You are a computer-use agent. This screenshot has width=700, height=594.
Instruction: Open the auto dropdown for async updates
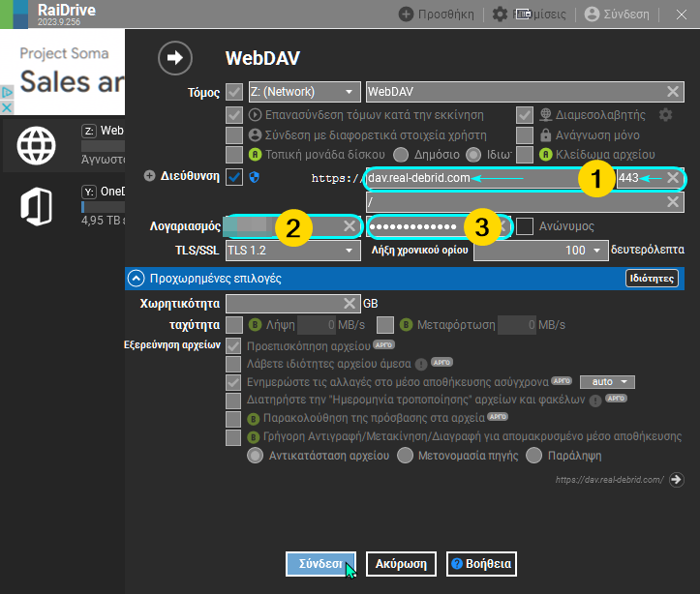point(607,382)
